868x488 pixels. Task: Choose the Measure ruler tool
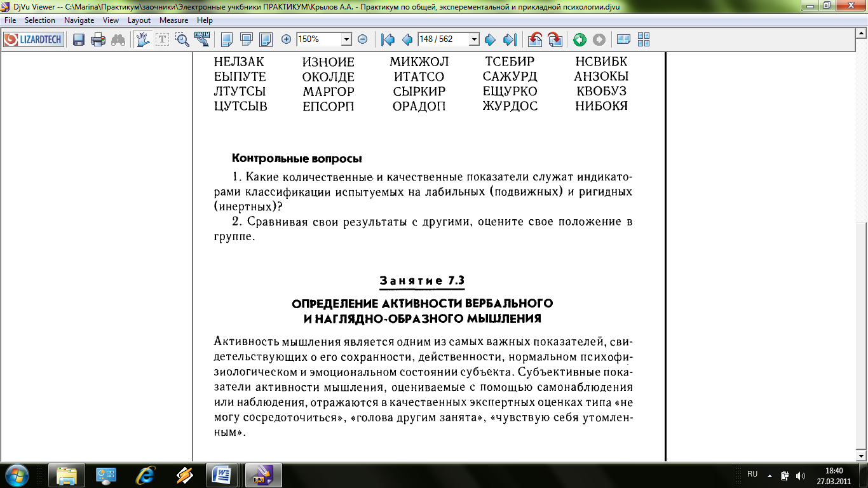click(x=202, y=39)
